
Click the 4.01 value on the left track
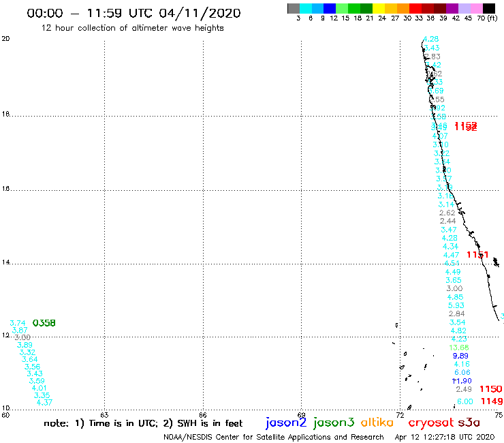pos(39,388)
